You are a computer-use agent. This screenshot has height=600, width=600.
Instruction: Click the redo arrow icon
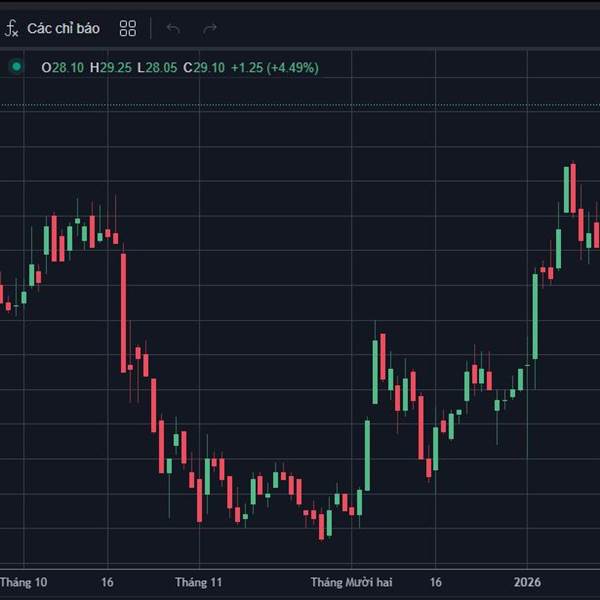[210, 28]
